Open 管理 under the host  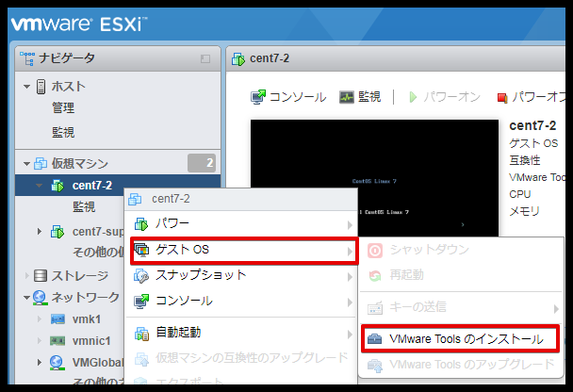[63, 108]
